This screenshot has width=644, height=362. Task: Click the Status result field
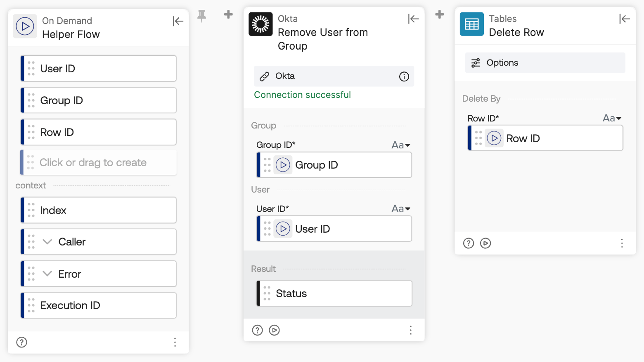334,293
